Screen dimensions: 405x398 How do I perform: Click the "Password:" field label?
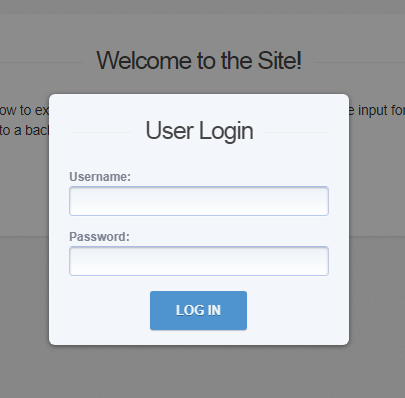[x=99, y=237]
